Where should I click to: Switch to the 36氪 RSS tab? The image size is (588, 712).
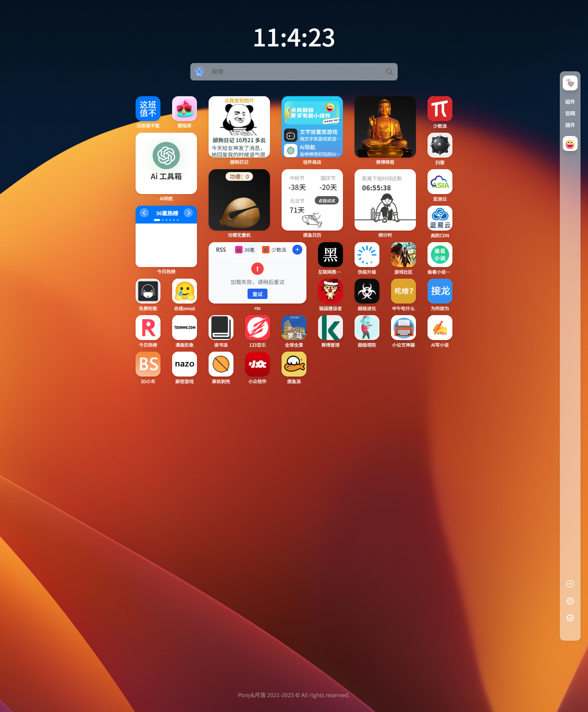click(245, 250)
